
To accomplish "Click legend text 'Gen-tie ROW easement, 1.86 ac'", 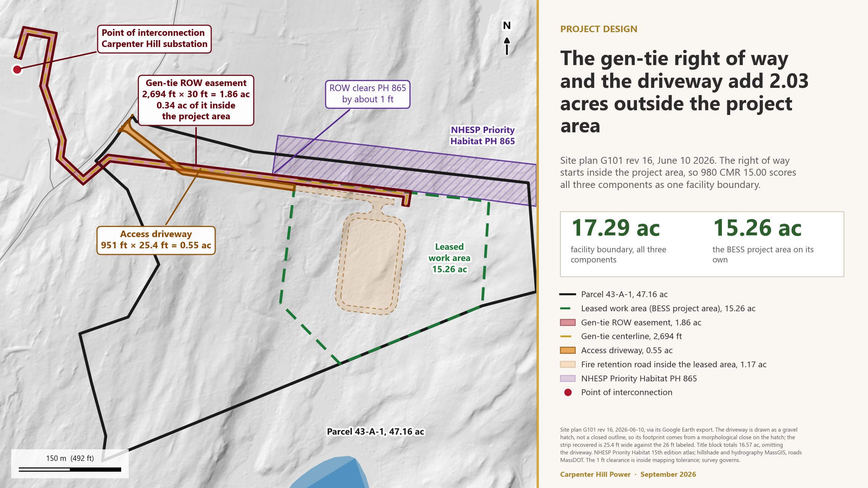I will 641,322.
